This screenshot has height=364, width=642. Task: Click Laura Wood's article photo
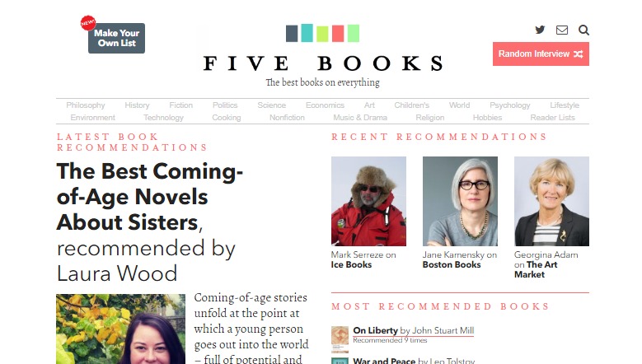point(120,329)
